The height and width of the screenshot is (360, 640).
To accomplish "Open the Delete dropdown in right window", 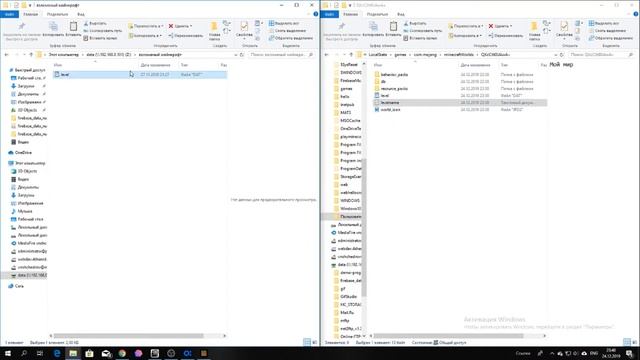I will point(500,26).
